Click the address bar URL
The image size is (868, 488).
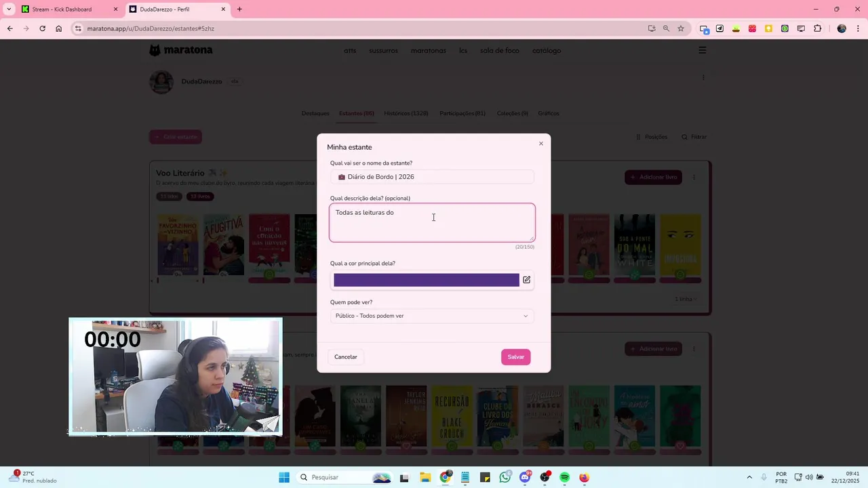pyautogui.click(x=151, y=28)
